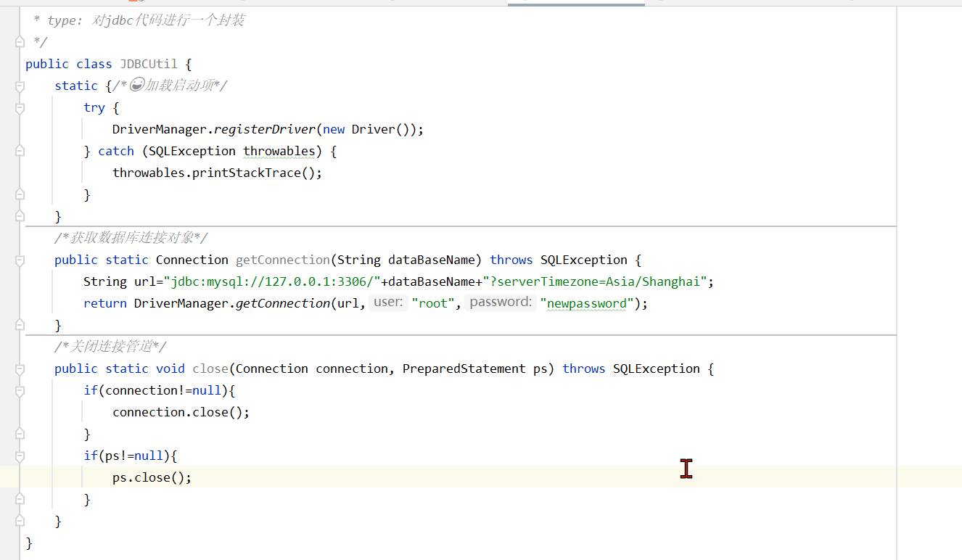
Task: Click PreparedStatement ps parameter
Action: (x=475, y=368)
